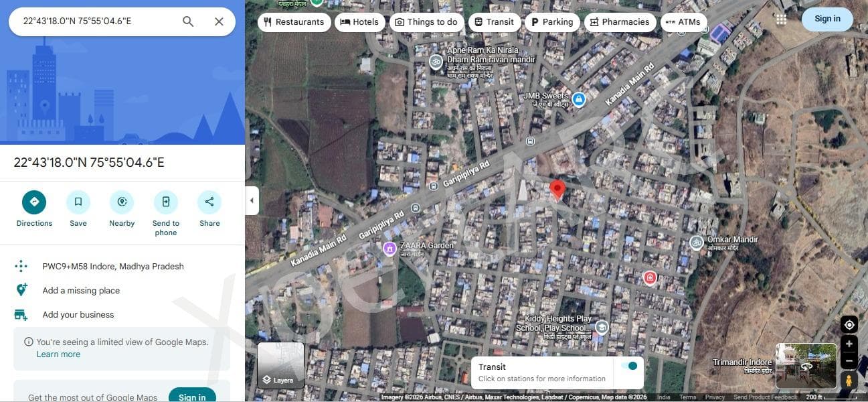Zoom in on the map

[x=849, y=344]
